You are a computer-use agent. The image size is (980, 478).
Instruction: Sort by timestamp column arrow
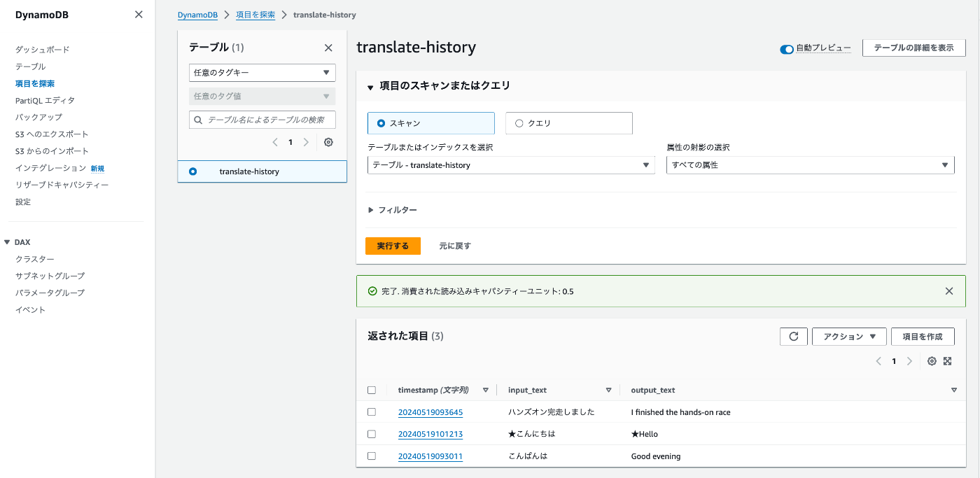tap(486, 390)
